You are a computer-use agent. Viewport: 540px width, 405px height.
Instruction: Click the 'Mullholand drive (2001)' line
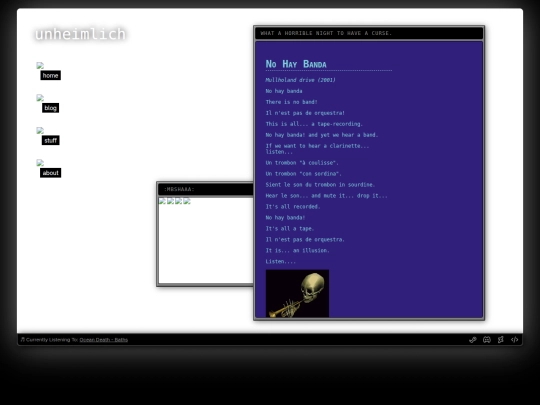(x=300, y=80)
